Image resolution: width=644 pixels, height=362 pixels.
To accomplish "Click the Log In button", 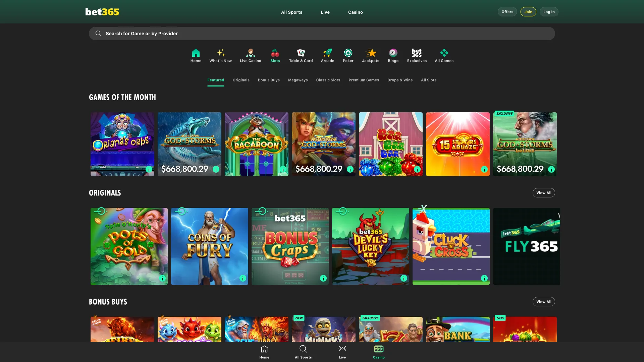I will (549, 12).
